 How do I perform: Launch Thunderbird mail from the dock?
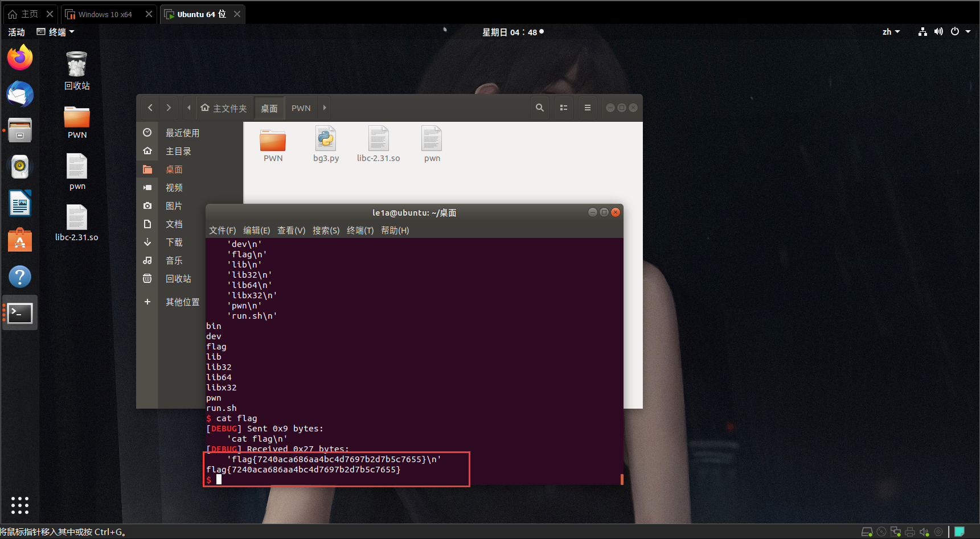[20, 94]
